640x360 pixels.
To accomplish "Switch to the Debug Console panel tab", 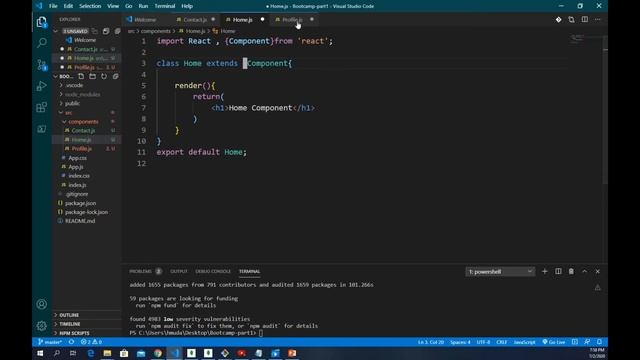I will point(213,271).
